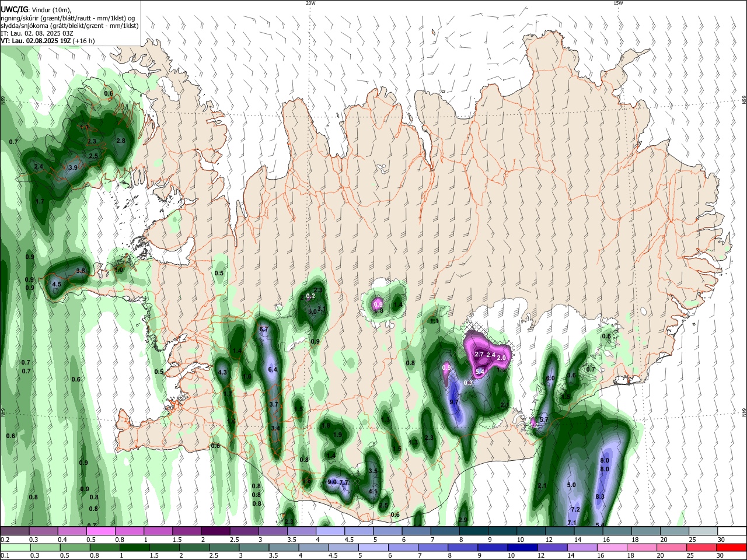Pick the bright red 30 rain-scale swatch
This screenshot has height=560, width=747.
tap(731, 547)
